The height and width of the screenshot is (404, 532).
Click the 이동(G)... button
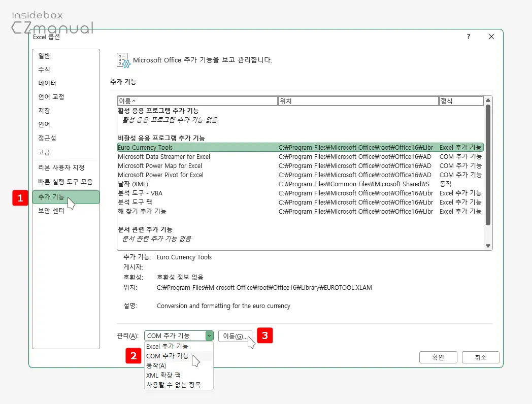pos(236,336)
